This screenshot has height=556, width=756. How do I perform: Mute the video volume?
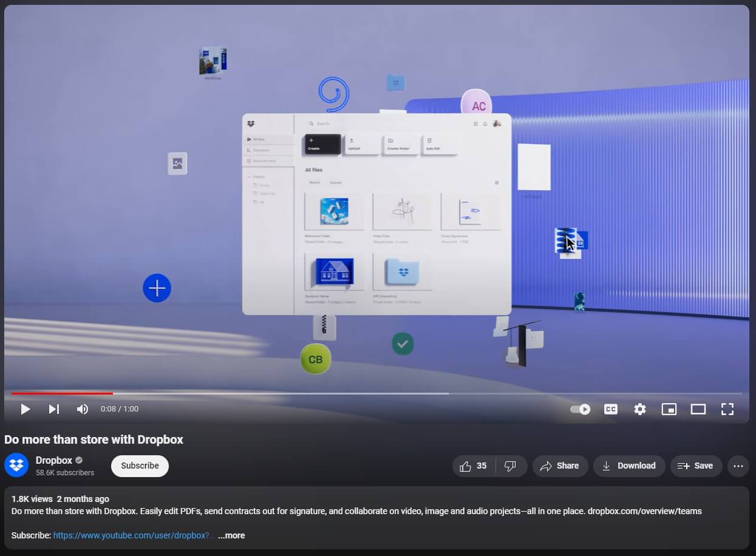pos(83,409)
